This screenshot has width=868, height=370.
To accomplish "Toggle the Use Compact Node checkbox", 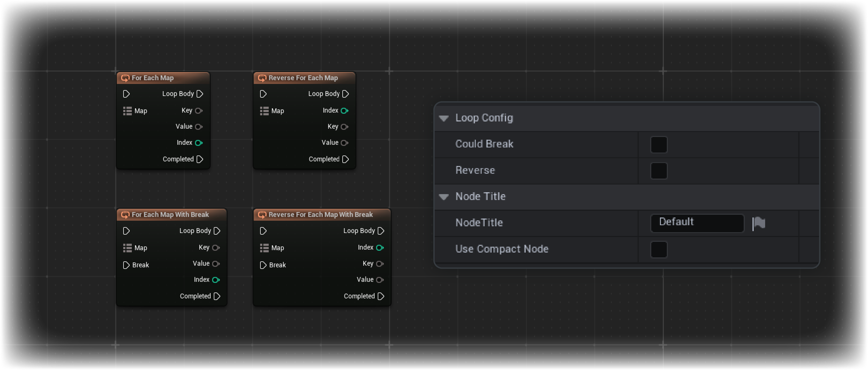I will click(x=659, y=249).
